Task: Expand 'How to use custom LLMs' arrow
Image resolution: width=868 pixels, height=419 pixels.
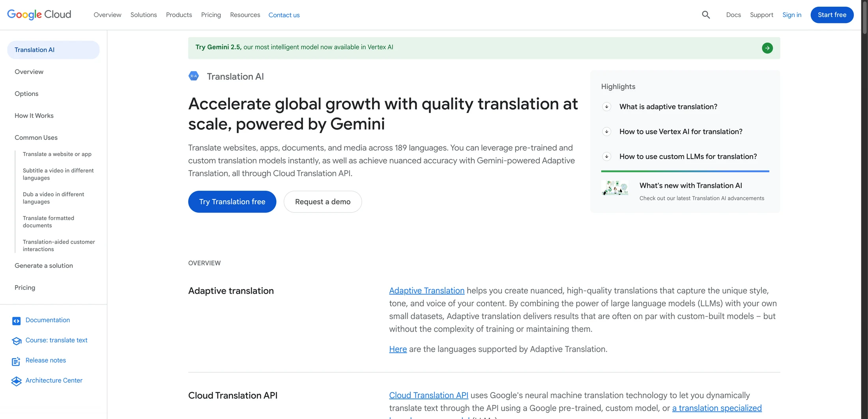Action: point(606,156)
